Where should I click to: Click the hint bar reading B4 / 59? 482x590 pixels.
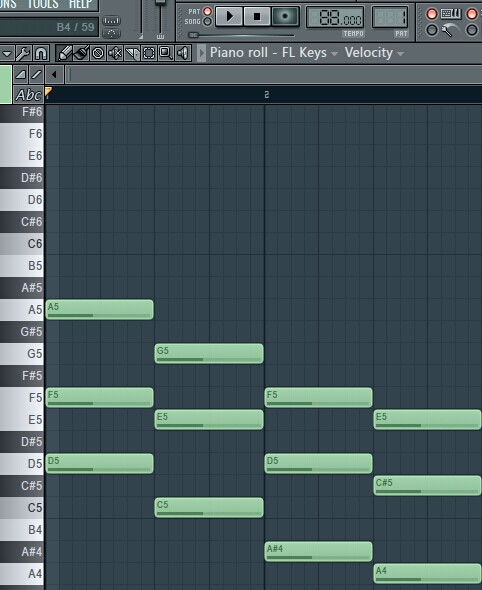tap(49, 27)
